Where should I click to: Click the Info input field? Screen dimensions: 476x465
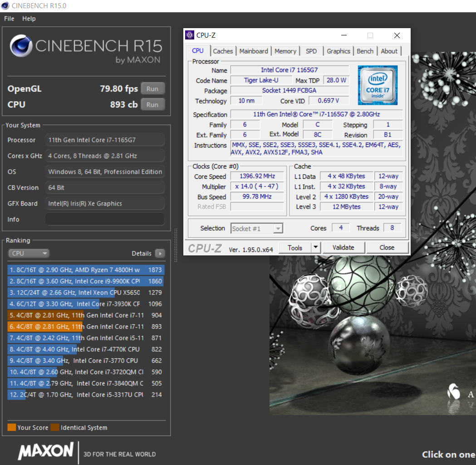pos(105,219)
